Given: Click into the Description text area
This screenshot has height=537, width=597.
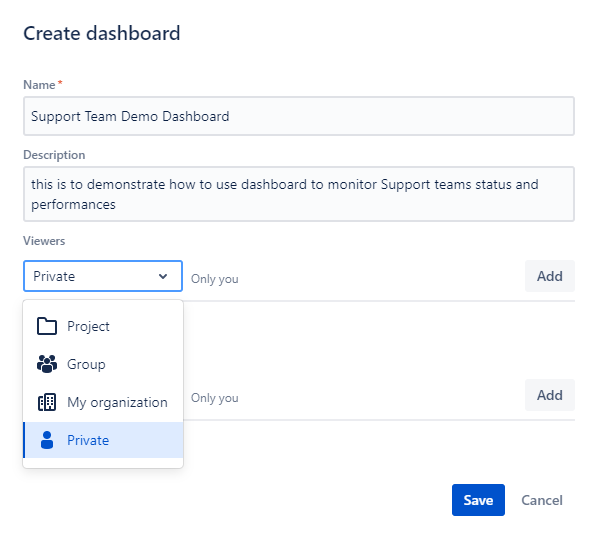Looking at the screenshot, I should [x=299, y=194].
